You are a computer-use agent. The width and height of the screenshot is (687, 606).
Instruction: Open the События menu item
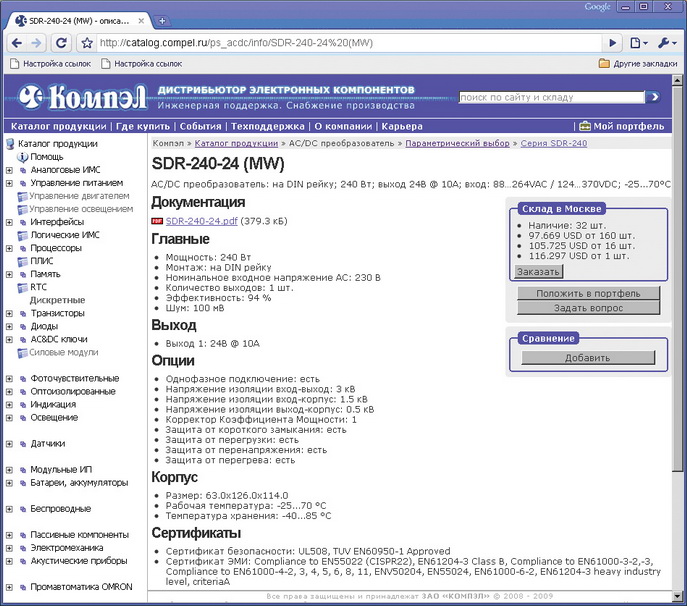click(201, 127)
